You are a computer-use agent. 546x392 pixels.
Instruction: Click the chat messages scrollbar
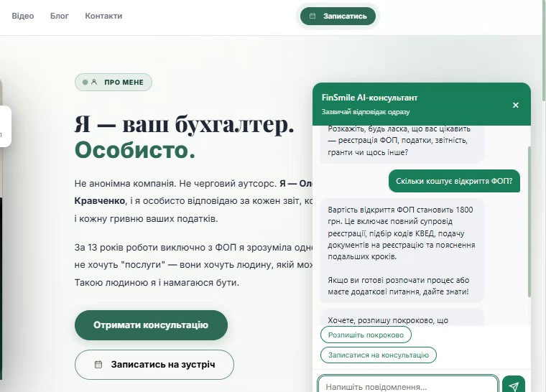(x=529, y=221)
